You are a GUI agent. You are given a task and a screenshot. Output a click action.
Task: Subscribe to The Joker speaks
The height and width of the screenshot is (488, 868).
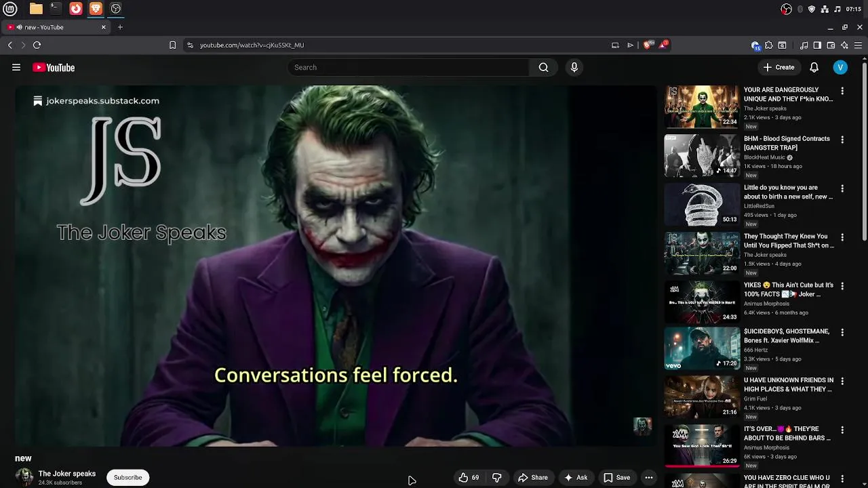pyautogui.click(x=127, y=477)
